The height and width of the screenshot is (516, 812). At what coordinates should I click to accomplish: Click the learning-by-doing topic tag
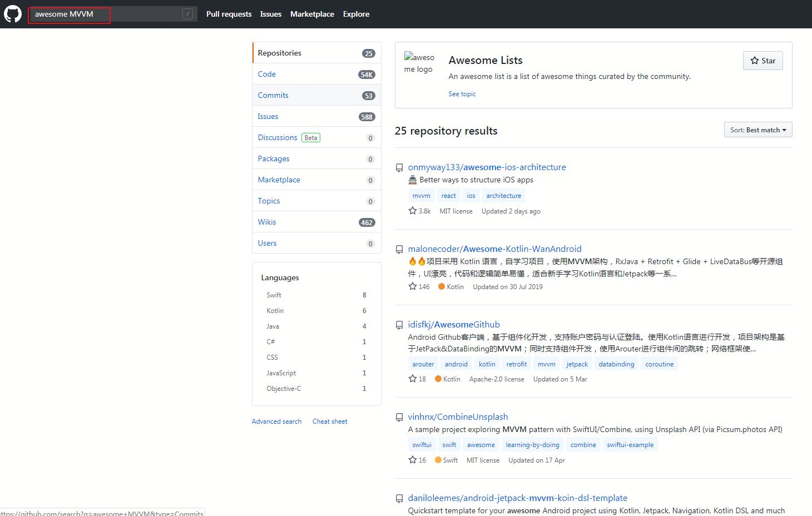[x=532, y=445]
